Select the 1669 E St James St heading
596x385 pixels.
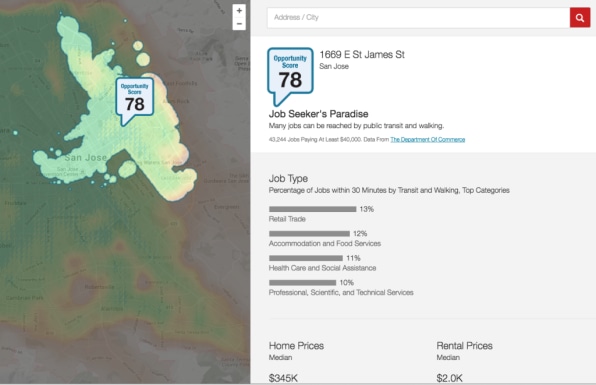click(x=362, y=55)
